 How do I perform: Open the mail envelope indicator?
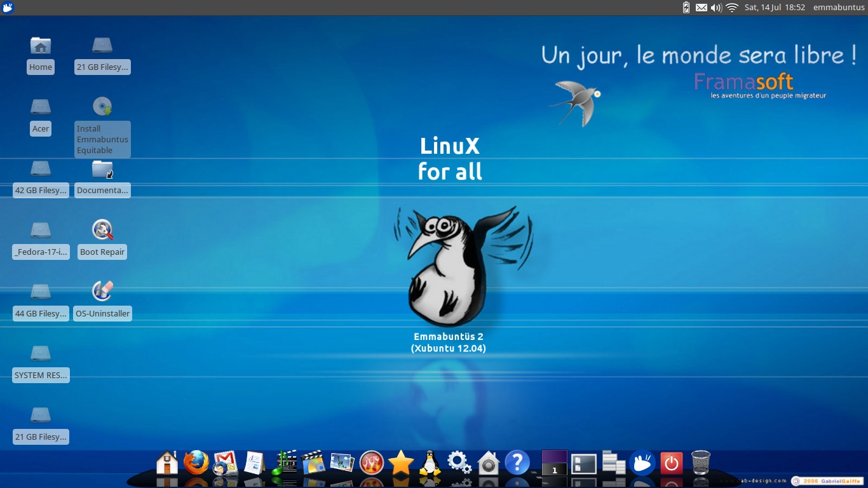point(702,8)
